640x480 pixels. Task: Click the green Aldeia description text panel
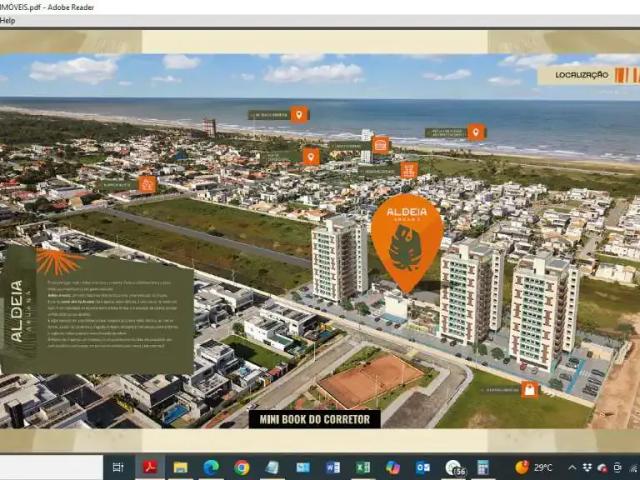click(97, 309)
